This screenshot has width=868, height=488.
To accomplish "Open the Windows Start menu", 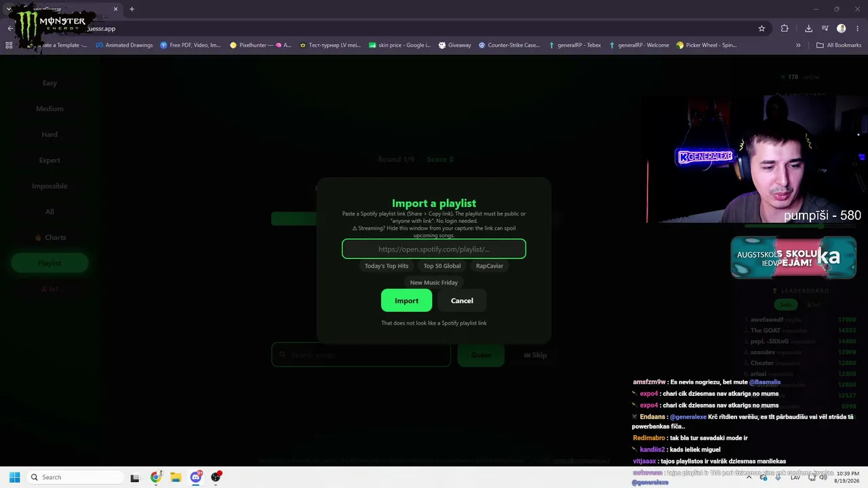I will tap(14, 477).
